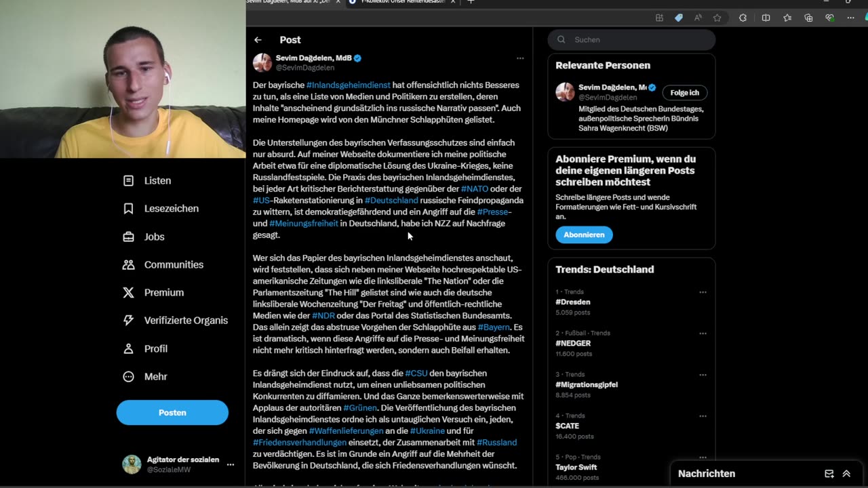Open Profil in the sidebar
The height and width of the screenshot is (488, 868).
coord(145,348)
